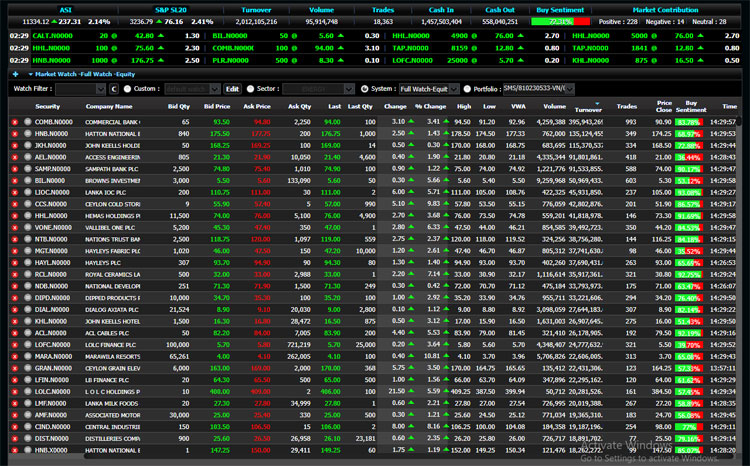750x466 pixels.
Task: Sort by the Company Name column header
Action: click(x=109, y=106)
